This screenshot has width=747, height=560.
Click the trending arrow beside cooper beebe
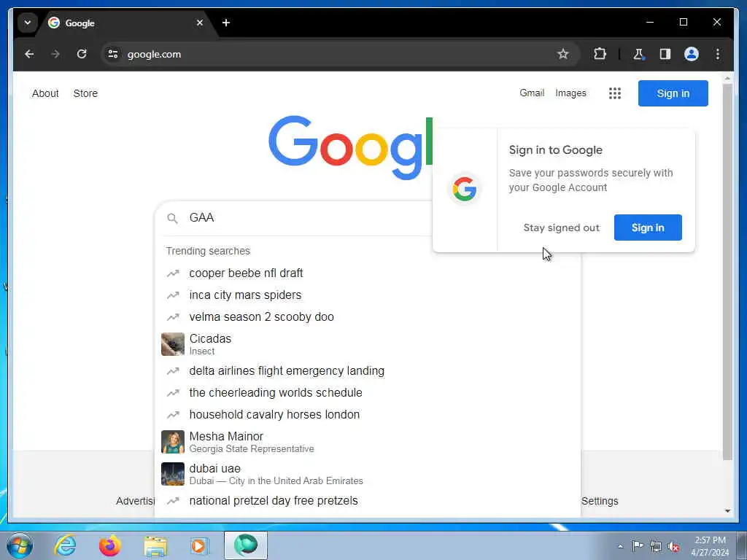(x=172, y=273)
